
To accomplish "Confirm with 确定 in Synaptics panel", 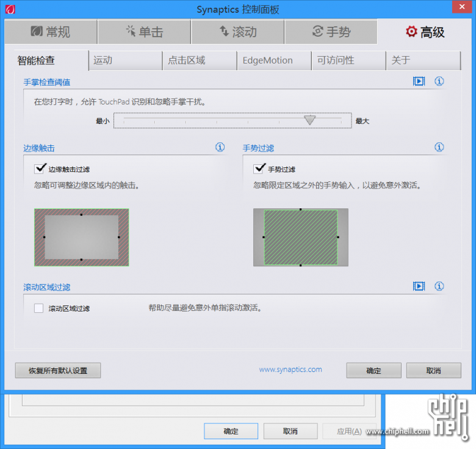I will point(373,370).
